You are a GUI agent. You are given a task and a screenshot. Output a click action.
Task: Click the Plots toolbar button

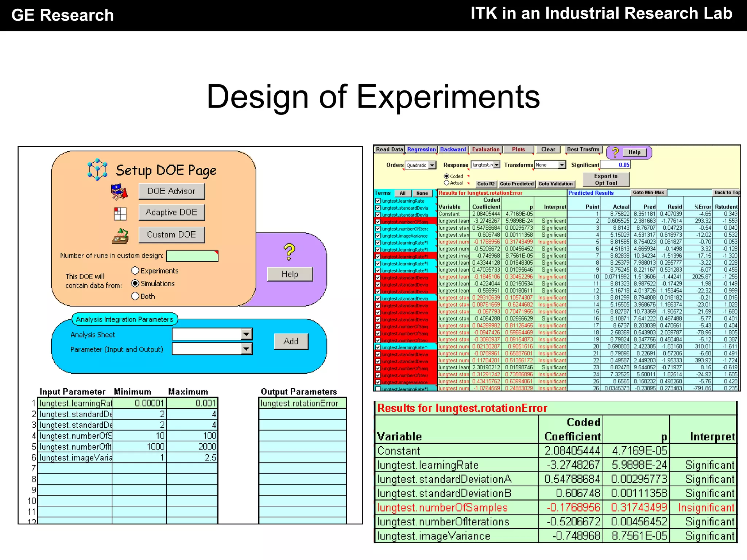click(x=518, y=149)
